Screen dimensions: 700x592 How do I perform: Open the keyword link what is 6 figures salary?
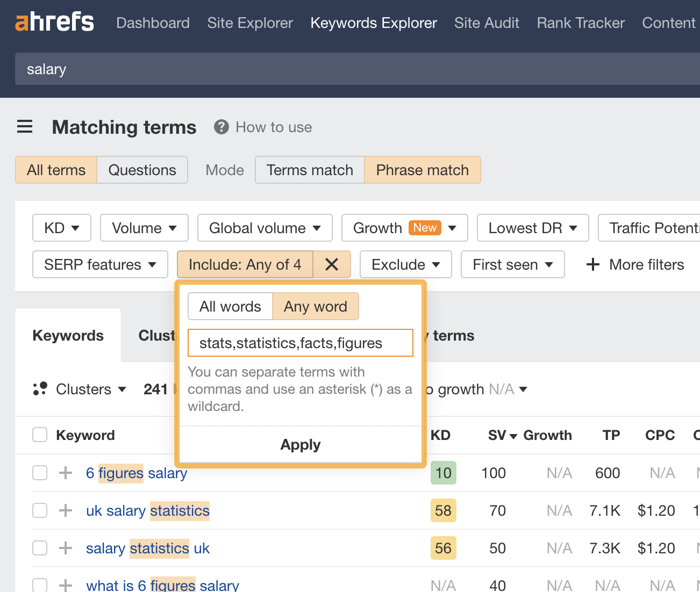162,584
